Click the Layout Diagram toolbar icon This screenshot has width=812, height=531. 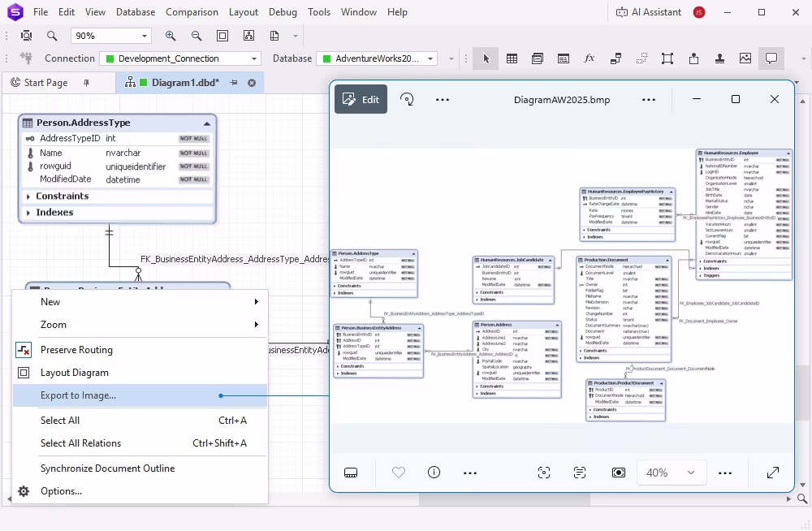click(248, 36)
